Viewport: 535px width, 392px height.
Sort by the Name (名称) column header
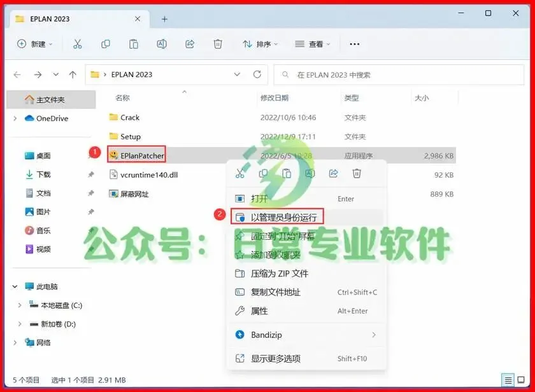click(x=122, y=98)
